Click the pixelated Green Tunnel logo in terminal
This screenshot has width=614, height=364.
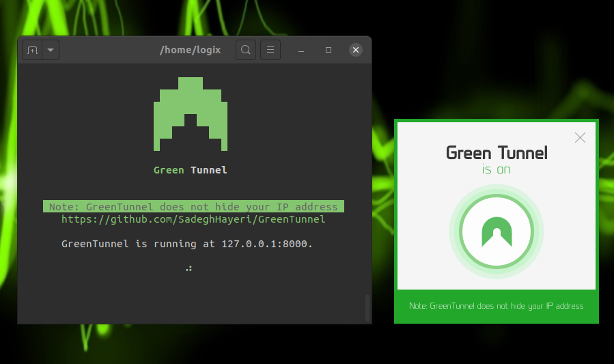[190, 114]
